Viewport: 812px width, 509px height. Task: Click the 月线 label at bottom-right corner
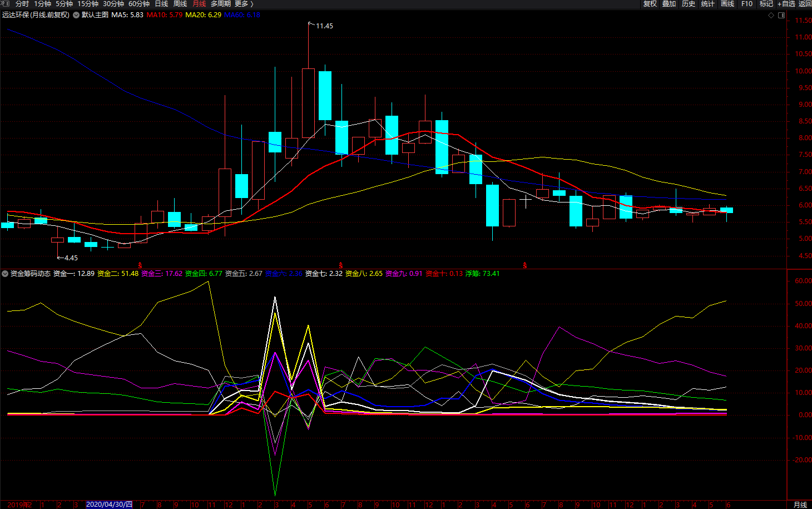coord(800,505)
